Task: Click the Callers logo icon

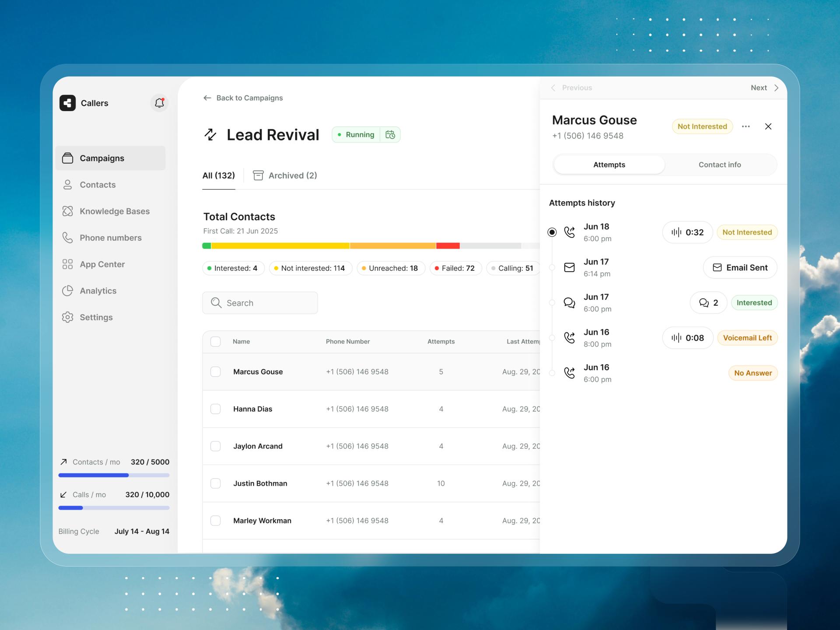Action: click(67, 103)
